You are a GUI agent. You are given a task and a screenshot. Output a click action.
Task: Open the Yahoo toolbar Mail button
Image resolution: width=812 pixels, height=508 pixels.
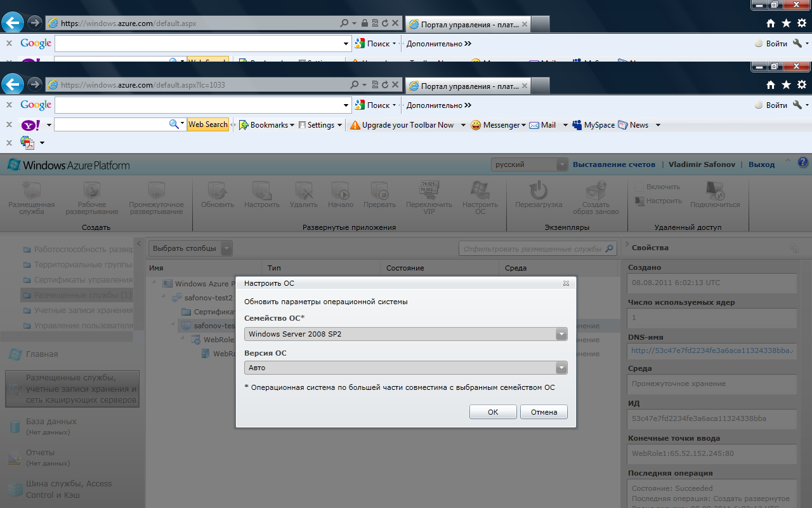543,125
